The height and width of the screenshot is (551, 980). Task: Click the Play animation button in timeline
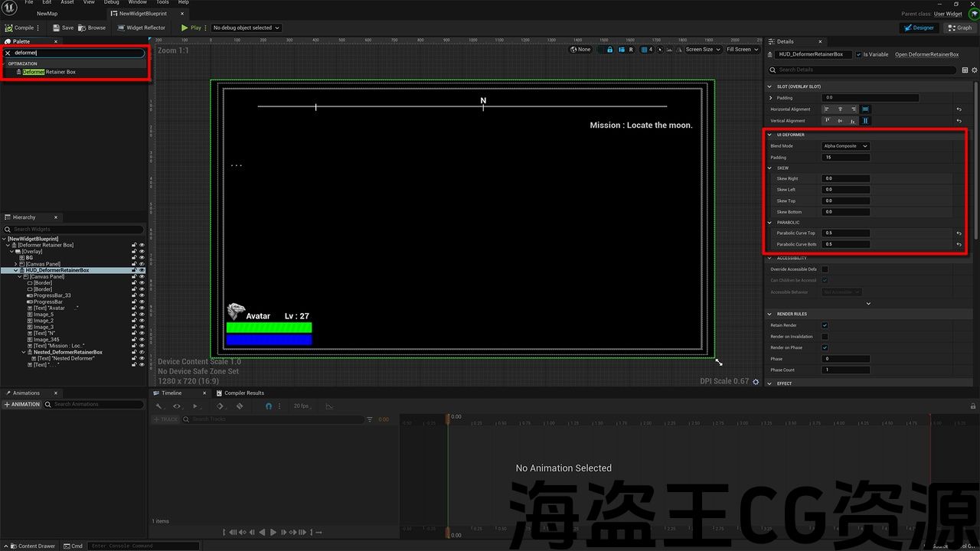[x=273, y=532]
